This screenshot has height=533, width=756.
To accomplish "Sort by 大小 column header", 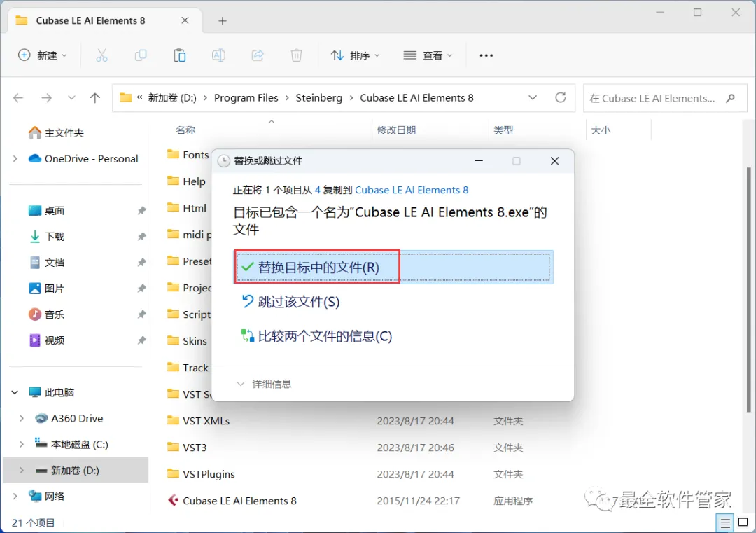I will click(x=601, y=130).
